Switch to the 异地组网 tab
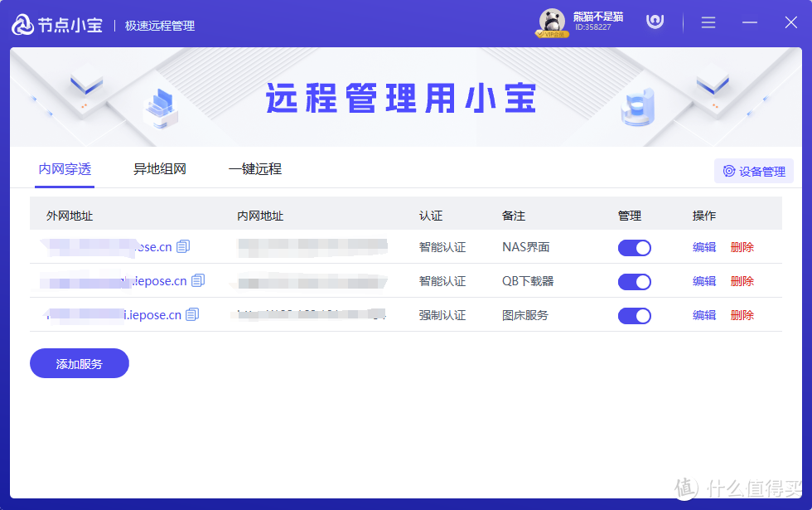This screenshot has width=812, height=510. click(x=158, y=168)
